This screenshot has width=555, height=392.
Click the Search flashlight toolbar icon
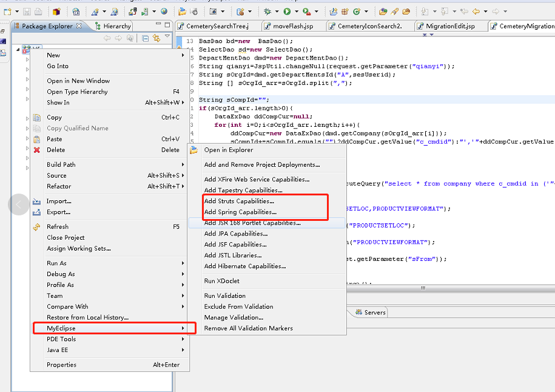pyautogui.click(x=395, y=10)
